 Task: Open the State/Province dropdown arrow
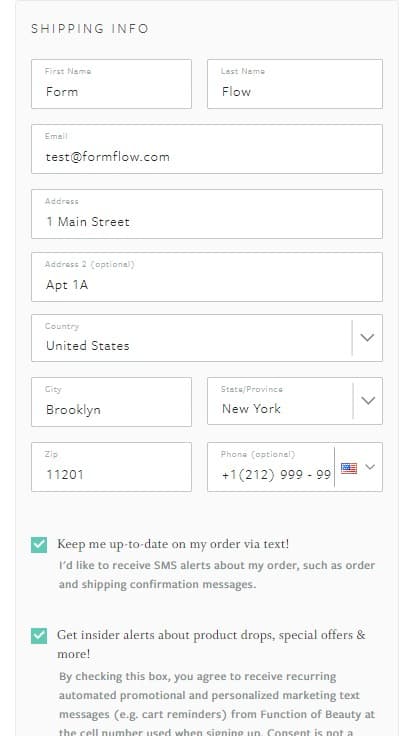click(x=368, y=400)
